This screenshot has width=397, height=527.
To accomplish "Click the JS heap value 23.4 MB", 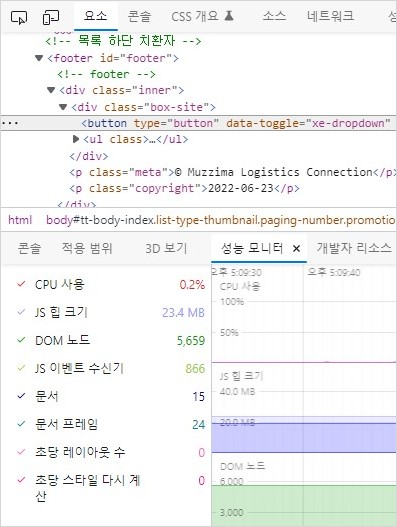I will 184,313.
